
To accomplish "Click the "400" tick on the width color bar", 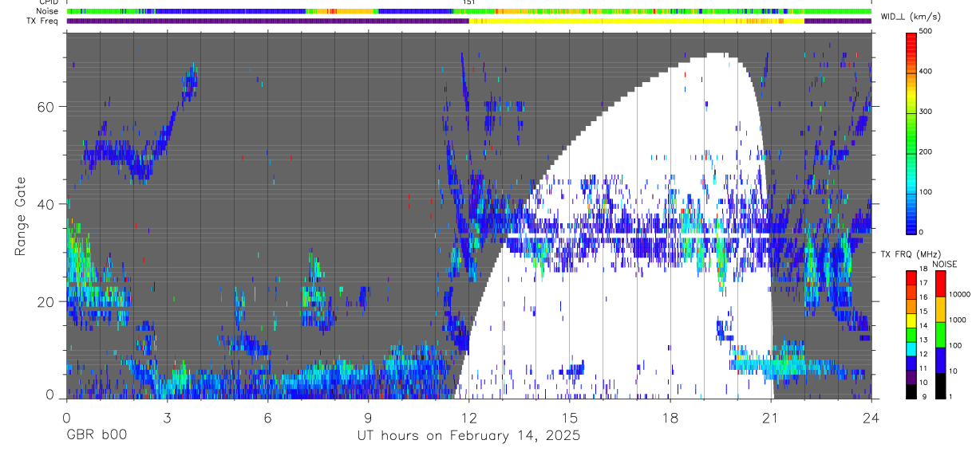I will click(927, 72).
